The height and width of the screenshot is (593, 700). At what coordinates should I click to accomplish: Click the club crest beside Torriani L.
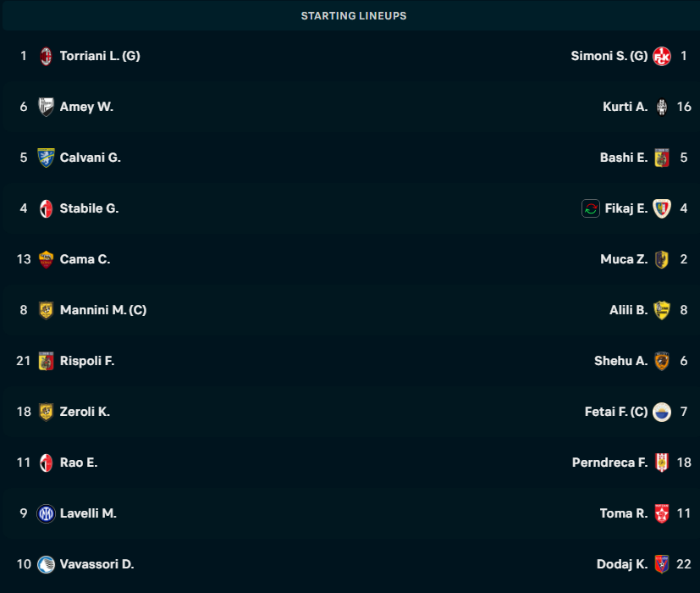[x=46, y=56]
